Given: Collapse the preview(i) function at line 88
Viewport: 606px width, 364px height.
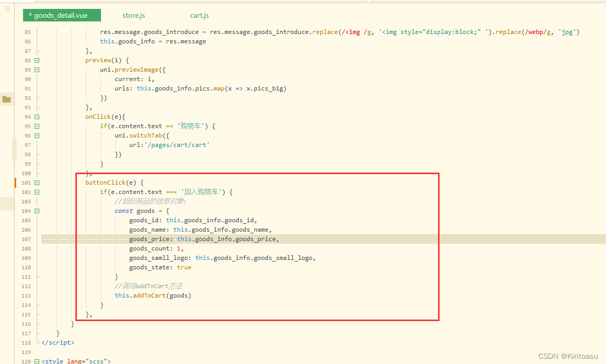Looking at the screenshot, I should point(37,60).
